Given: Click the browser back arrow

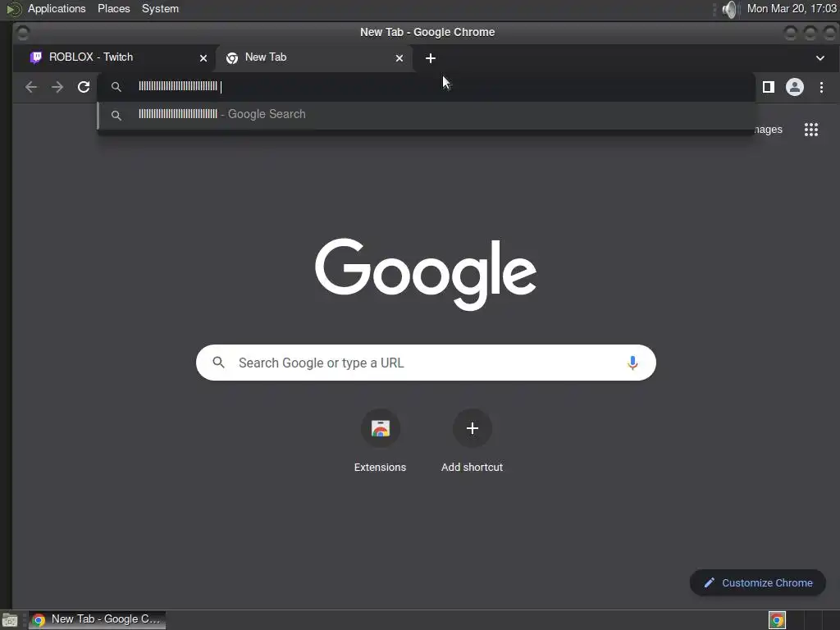Looking at the screenshot, I should pos(31,87).
